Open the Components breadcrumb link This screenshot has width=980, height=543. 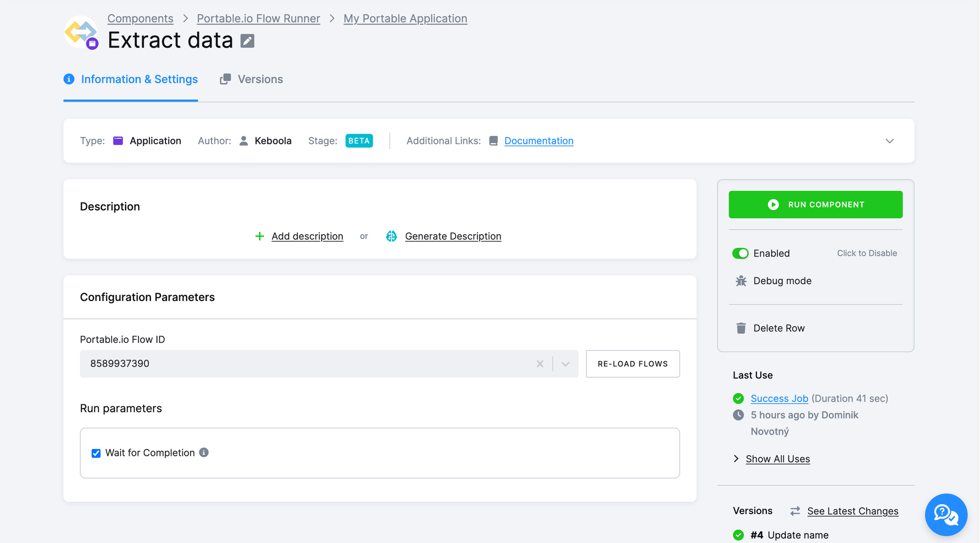pos(140,18)
